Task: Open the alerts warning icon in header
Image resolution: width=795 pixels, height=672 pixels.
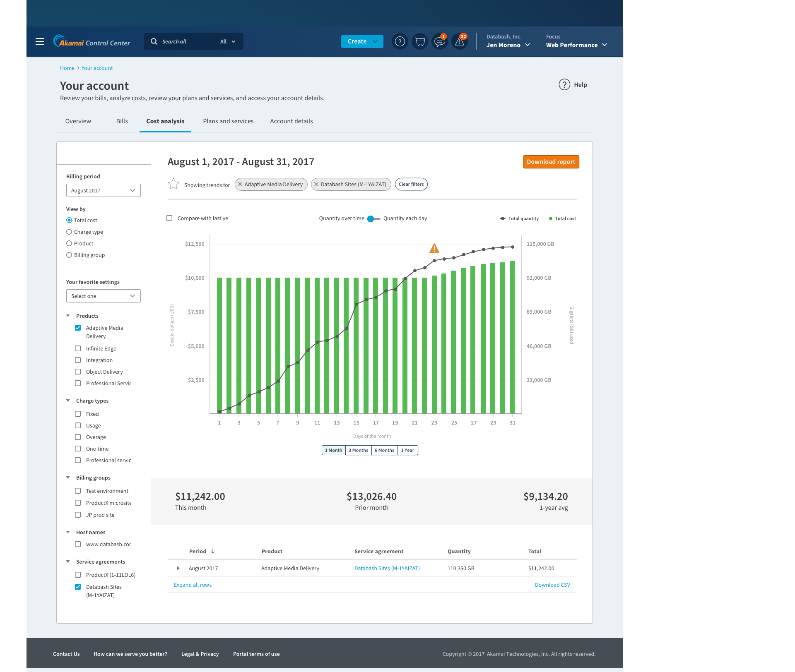Action: pos(459,41)
